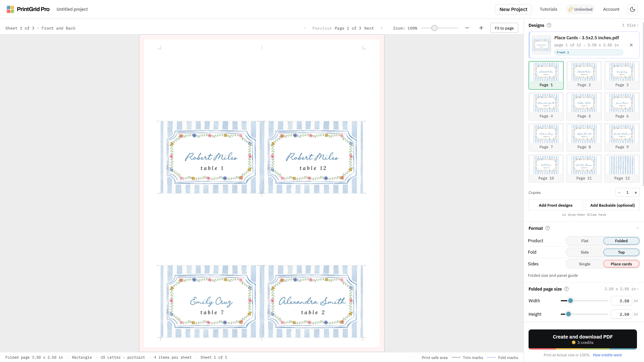Image resolution: width=644 pixels, height=362 pixels.
Task: Collapse the Format section chevron
Action: (x=638, y=228)
